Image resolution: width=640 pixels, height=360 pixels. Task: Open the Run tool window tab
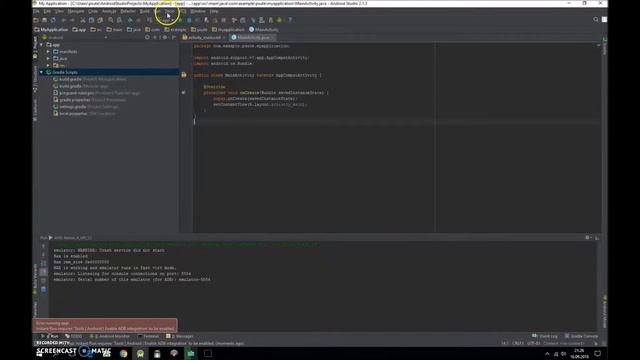click(x=50, y=336)
